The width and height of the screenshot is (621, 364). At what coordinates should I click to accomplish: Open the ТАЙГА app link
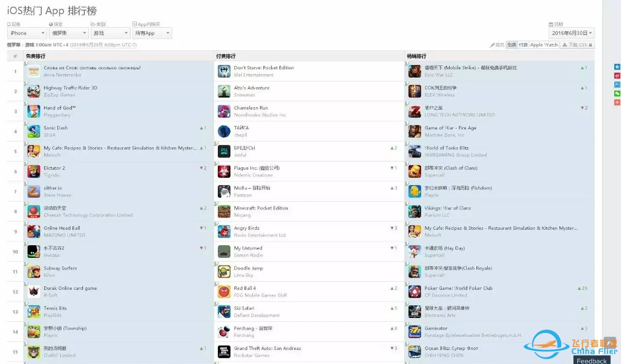pyautogui.click(x=241, y=128)
